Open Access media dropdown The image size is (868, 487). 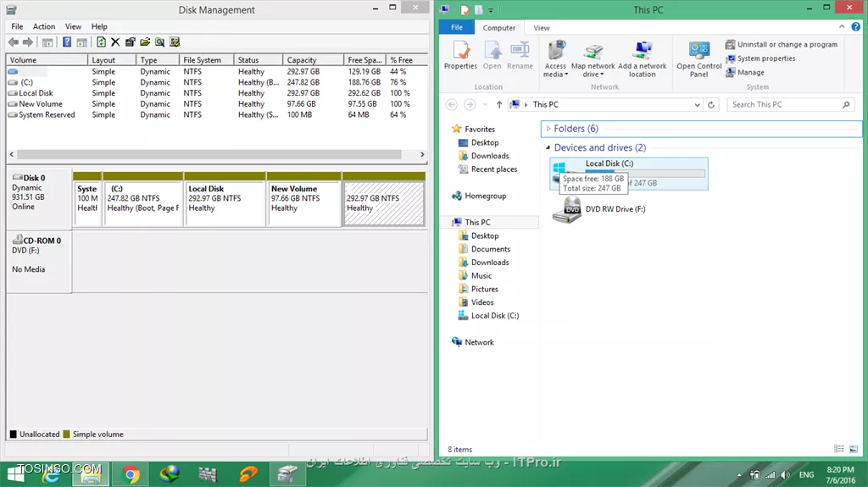click(x=555, y=59)
